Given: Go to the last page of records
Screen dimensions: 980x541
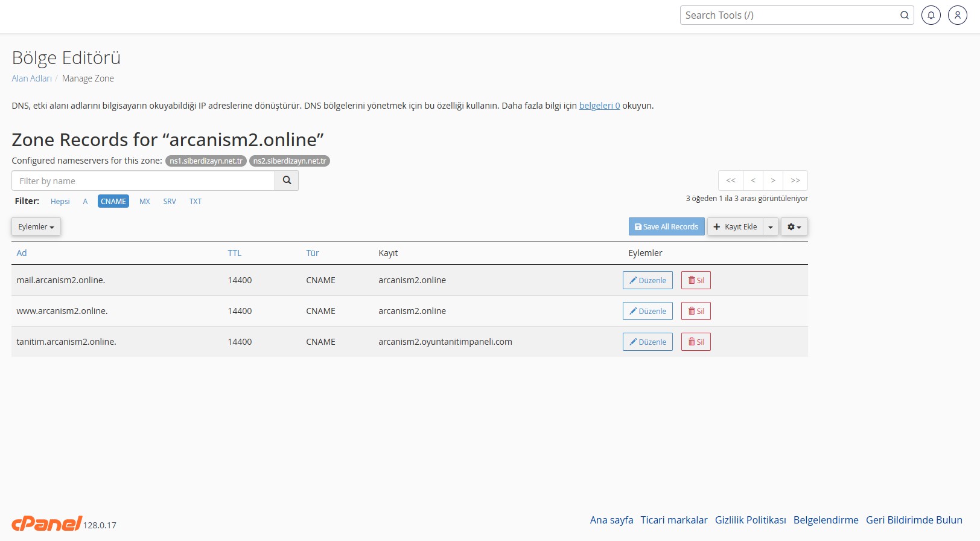Looking at the screenshot, I should [x=795, y=181].
